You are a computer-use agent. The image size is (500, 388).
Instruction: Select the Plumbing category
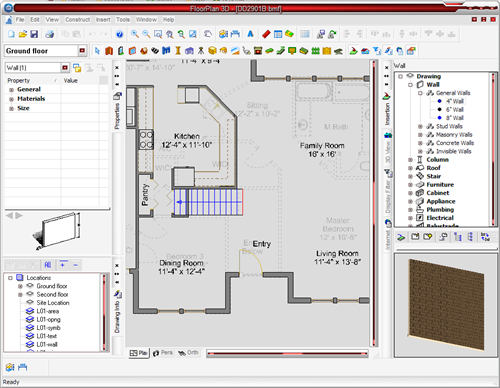tap(440, 210)
